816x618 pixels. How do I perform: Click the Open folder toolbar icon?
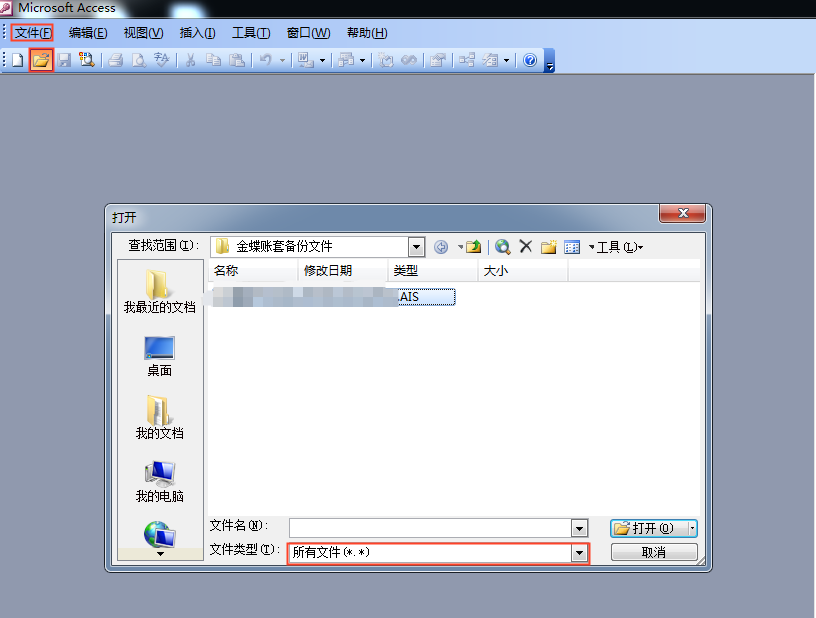[x=41, y=61]
